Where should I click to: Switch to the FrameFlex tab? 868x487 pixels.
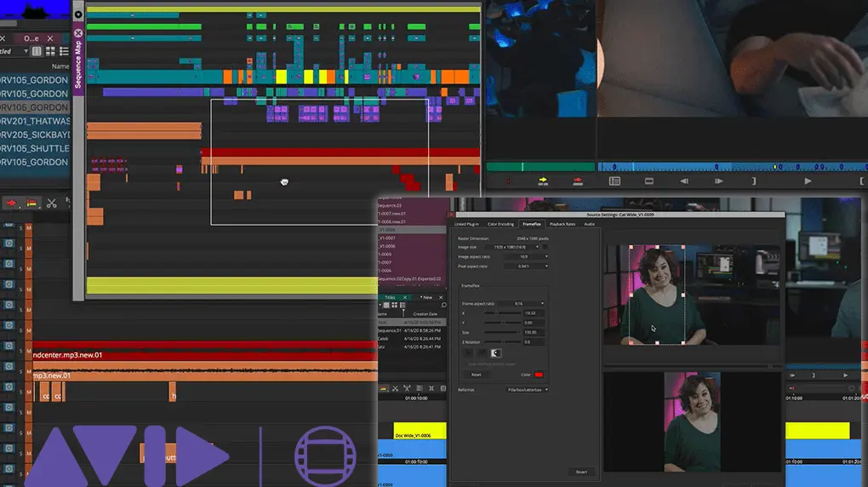(532, 224)
